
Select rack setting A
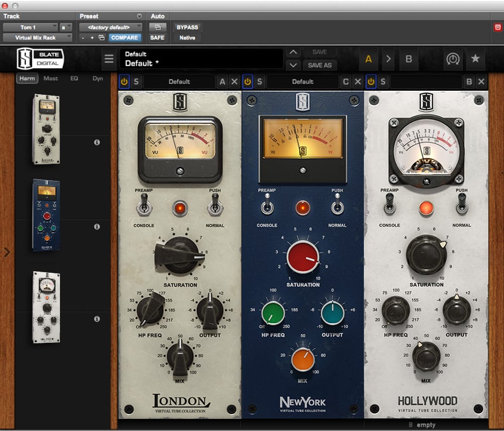click(368, 59)
